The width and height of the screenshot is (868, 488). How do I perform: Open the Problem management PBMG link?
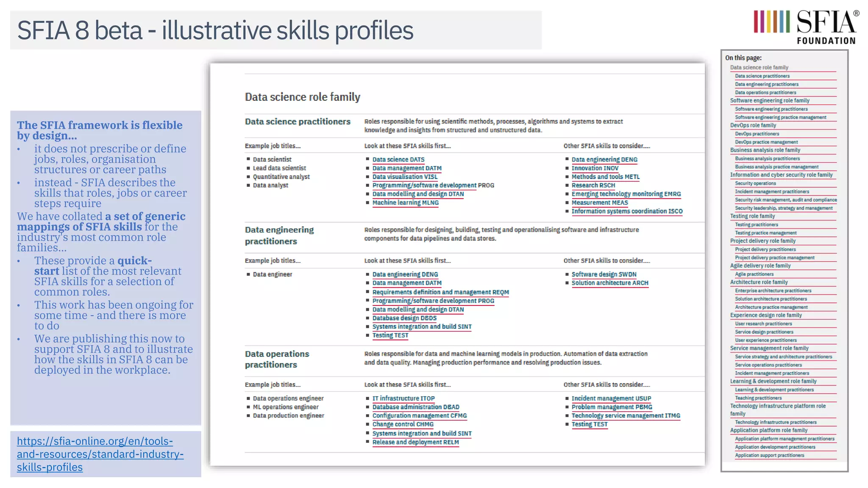[612, 407]
